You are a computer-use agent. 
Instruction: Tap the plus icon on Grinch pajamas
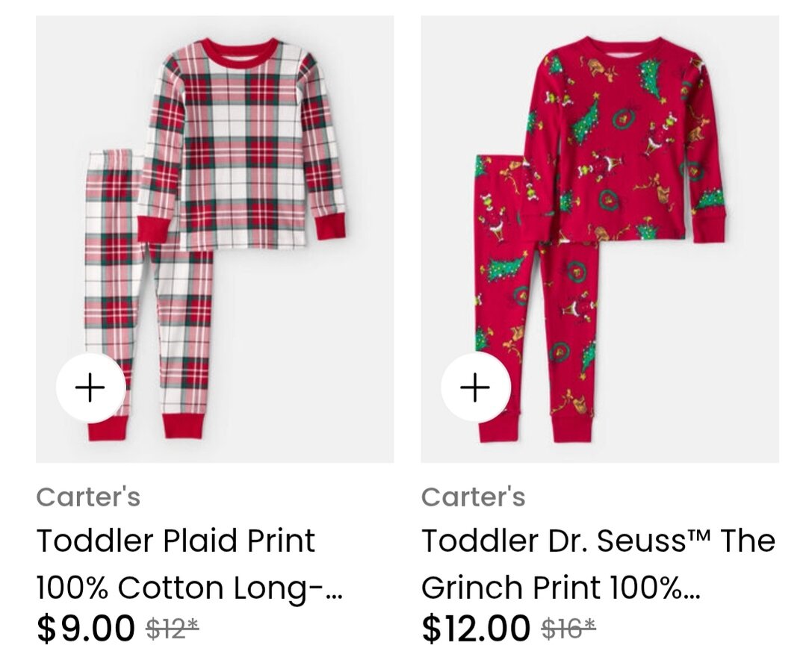pyautogui.click(x=476, y=388)
